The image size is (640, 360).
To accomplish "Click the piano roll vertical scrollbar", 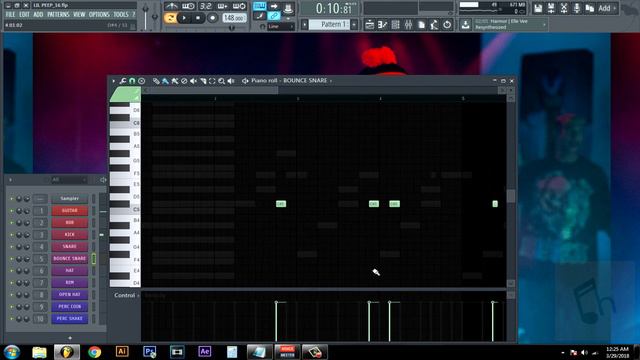I will coord(511,195).
